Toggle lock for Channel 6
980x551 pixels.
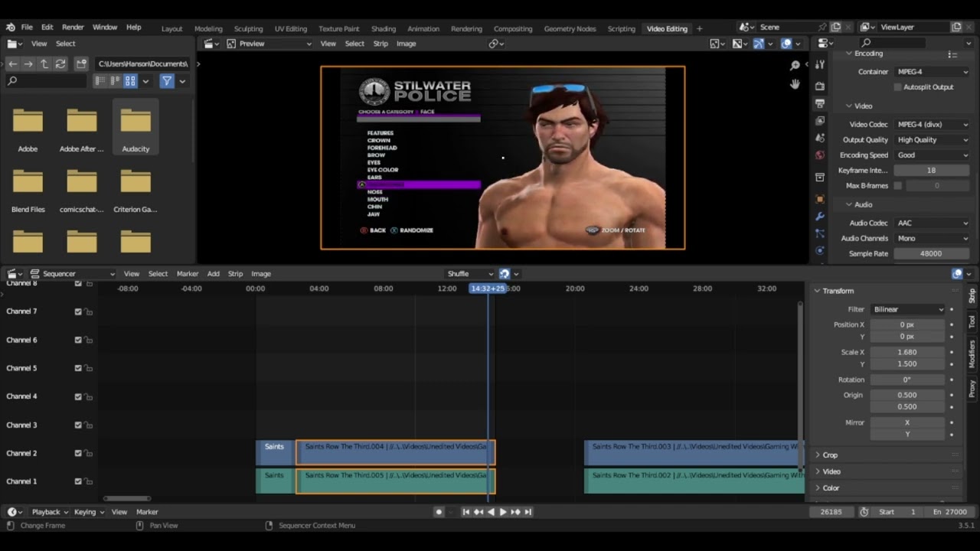(x=89, y=340)
